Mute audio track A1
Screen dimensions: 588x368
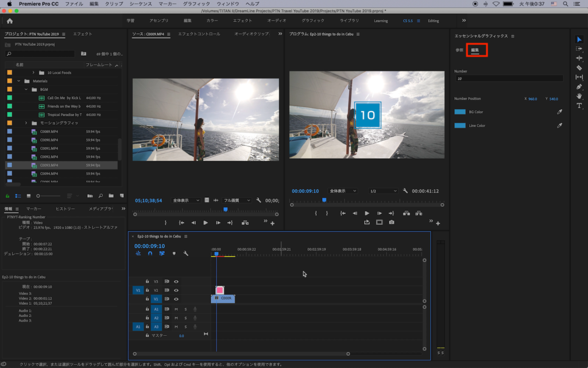(x=176, y=309)
